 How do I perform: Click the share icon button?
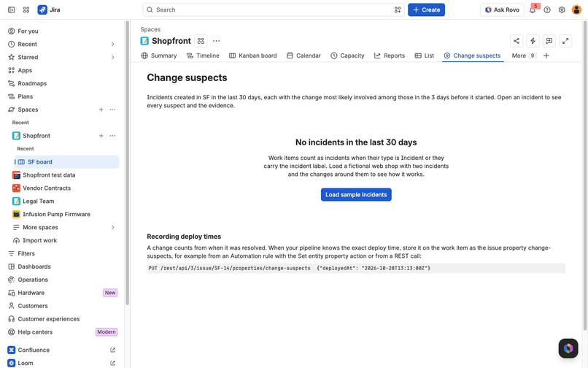(517, 41)
